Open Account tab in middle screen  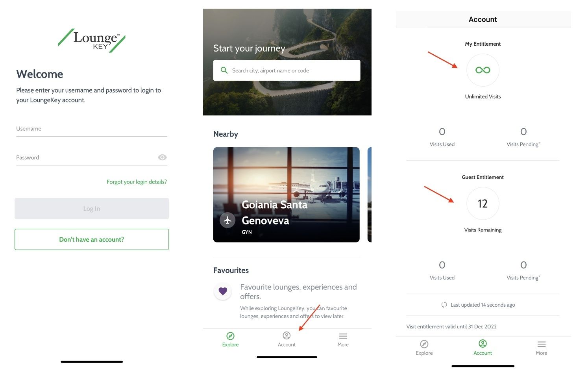(x=287, y=339)
